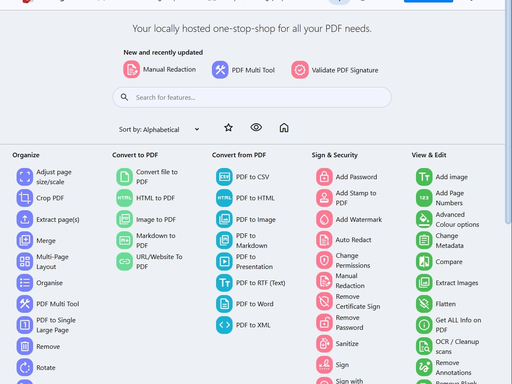Open the Multi-Page Layout icon
The height and width of the screenshot is (384, 512).
point(25,262)
